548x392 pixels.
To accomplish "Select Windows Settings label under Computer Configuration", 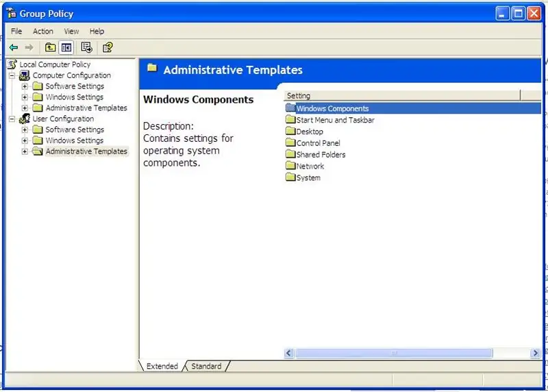I will coord(75,97).
